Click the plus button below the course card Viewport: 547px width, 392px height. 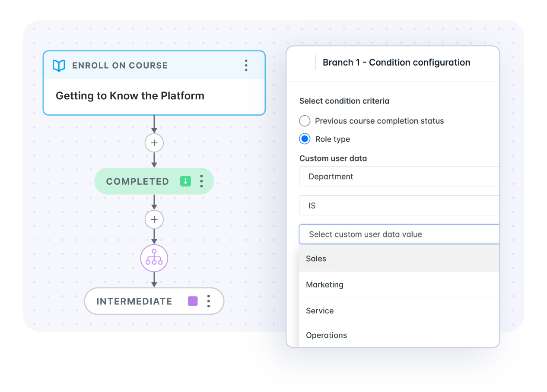154,143
